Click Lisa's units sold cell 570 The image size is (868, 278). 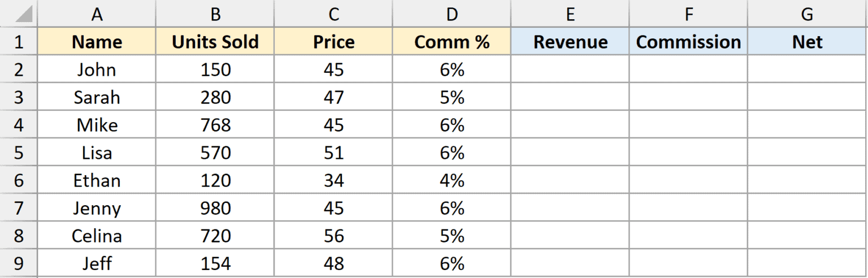click(x=215, y=153)
